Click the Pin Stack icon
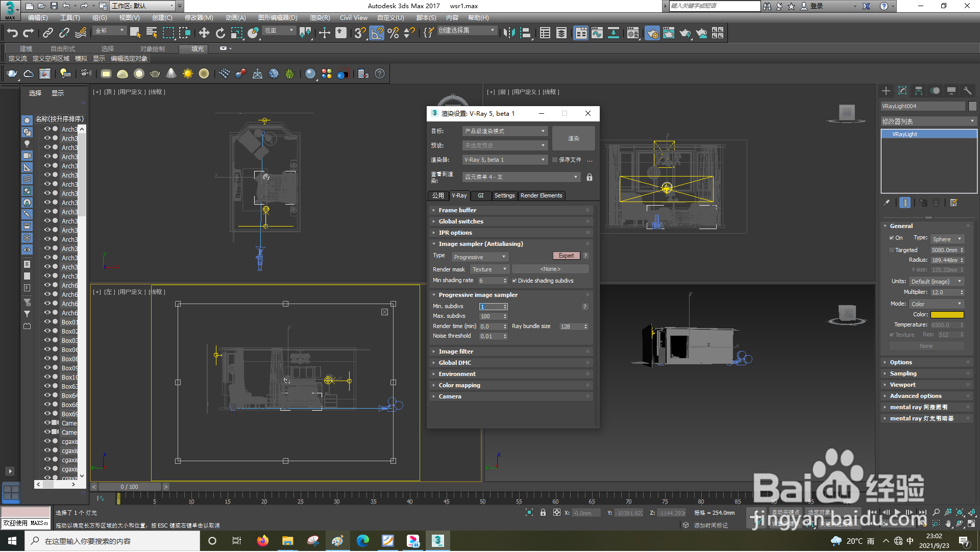The height and width of the screenshot is (552, 980). (887, 203)
